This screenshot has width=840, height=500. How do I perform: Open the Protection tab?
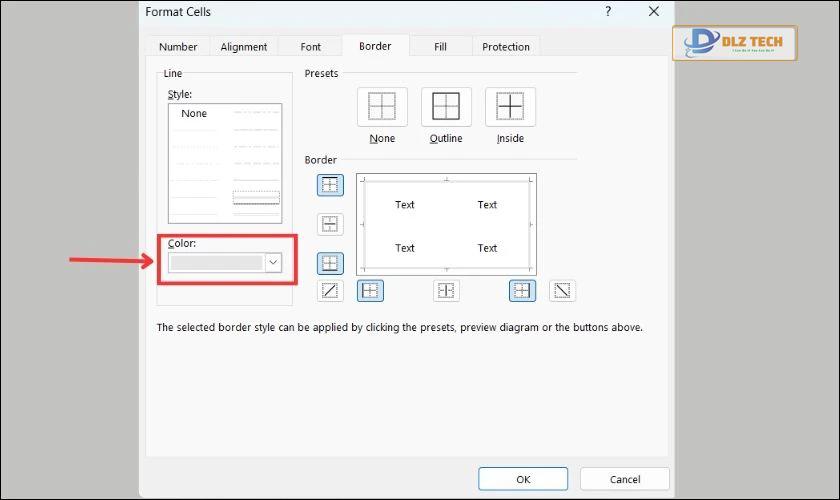coord(506,47)
